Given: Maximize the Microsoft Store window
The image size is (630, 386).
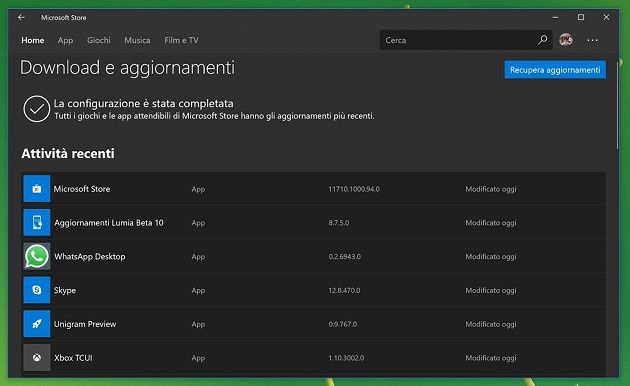Looking at the screenshot, I should pos(581,17).
